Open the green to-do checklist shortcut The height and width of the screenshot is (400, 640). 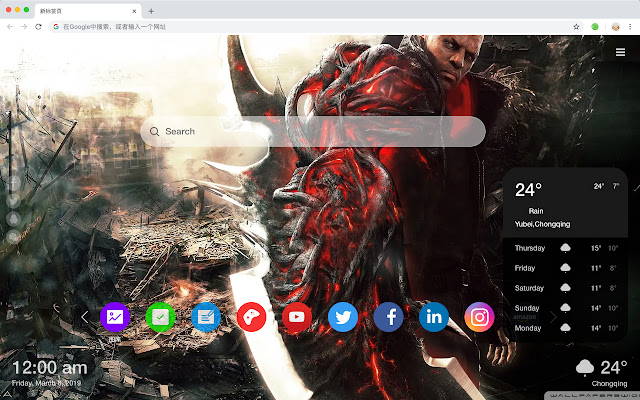coord(160,317)
